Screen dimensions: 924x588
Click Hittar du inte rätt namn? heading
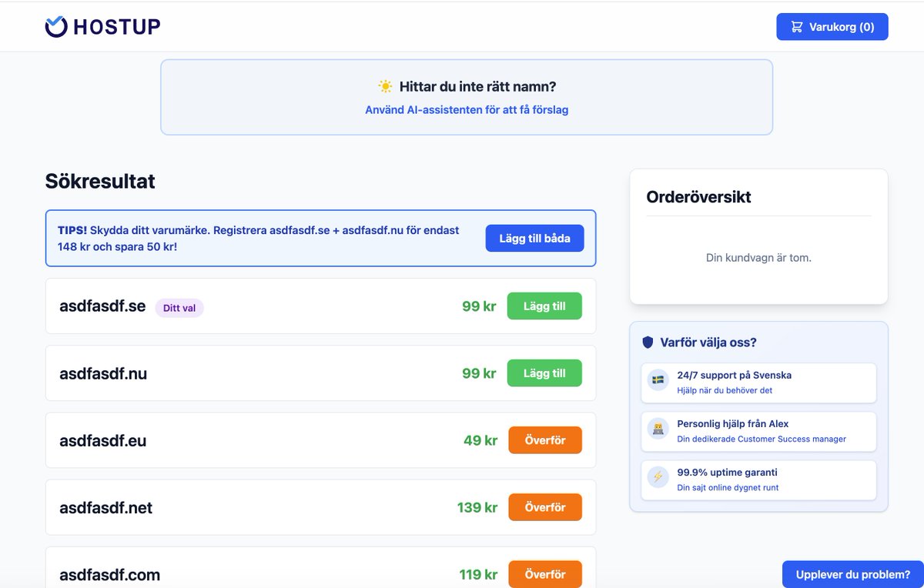click(477, 87)
